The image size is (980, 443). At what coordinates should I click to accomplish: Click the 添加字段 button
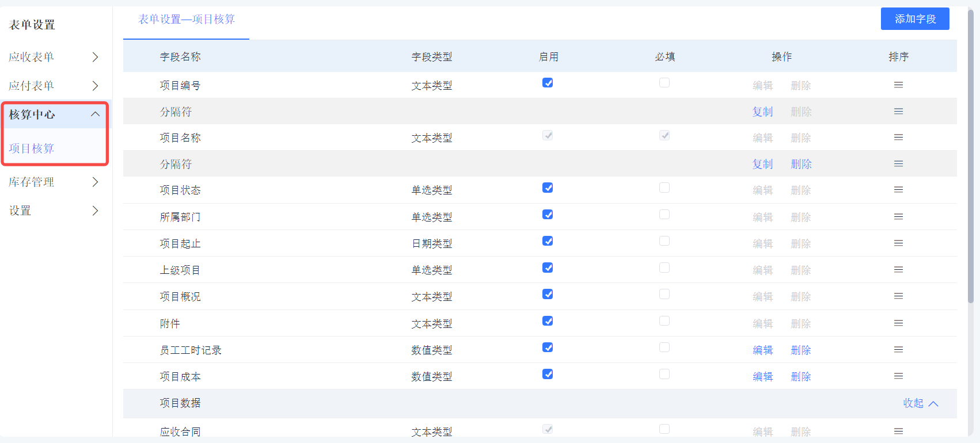[x=915, y=19]
